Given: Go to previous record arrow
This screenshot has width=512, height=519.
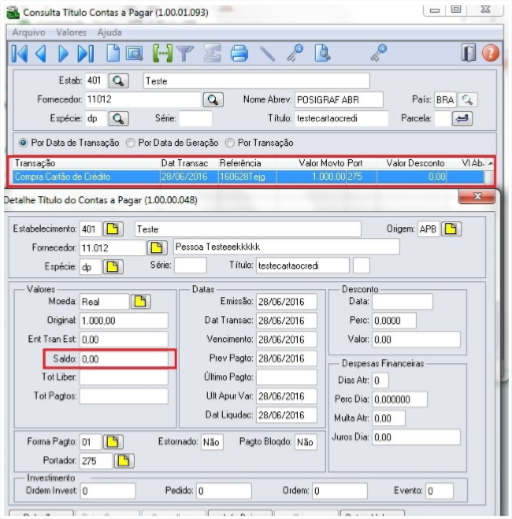Looking at the screenshot, I should (x=41, y=53).
